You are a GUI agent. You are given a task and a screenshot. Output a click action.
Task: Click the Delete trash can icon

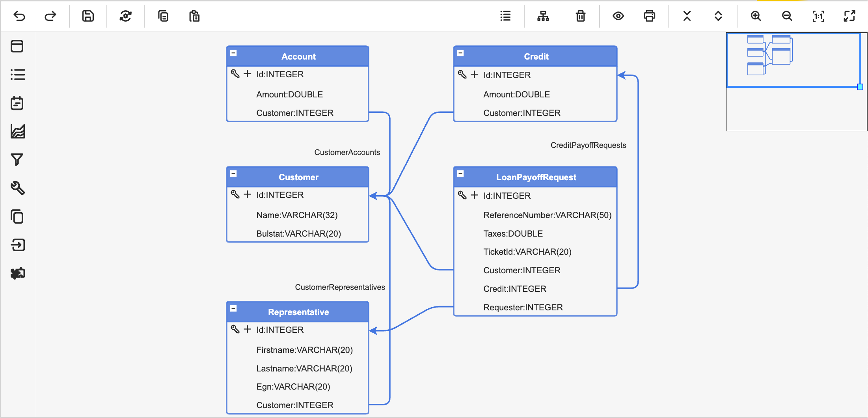[580, 16]
